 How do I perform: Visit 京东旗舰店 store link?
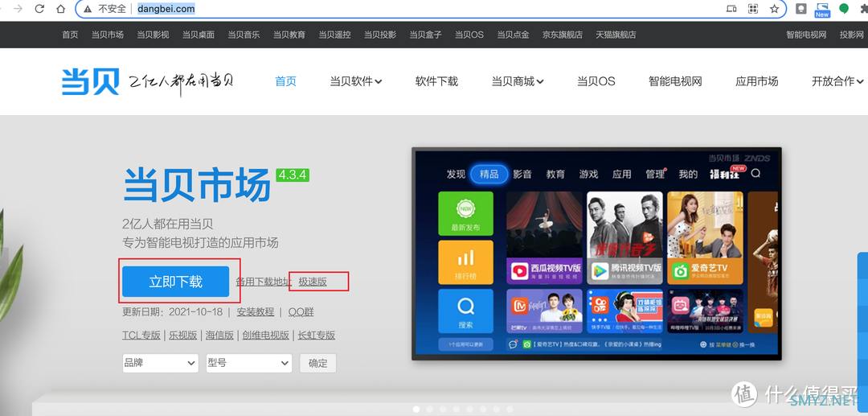tap(562, 35)
